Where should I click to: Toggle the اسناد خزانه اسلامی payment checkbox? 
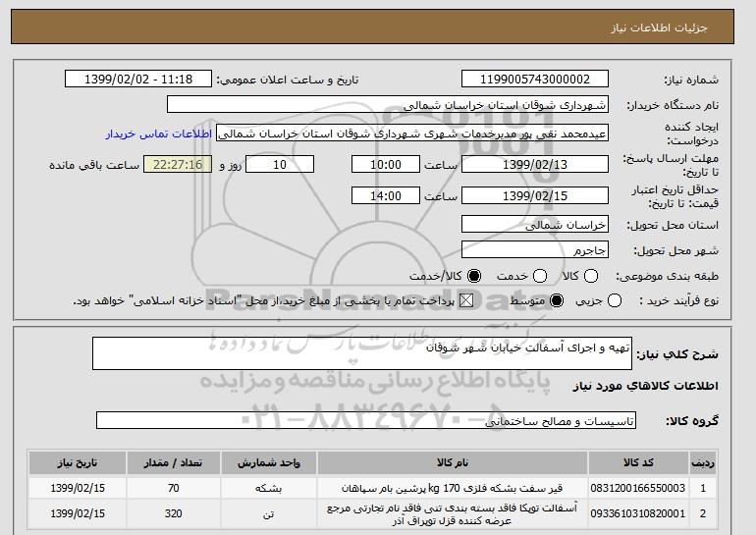click(466, 300)
